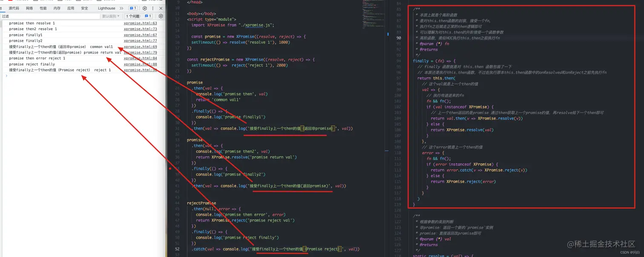Switch to the 安全 tab
Viewport: 644px width, 257px height.
point(84,8)
